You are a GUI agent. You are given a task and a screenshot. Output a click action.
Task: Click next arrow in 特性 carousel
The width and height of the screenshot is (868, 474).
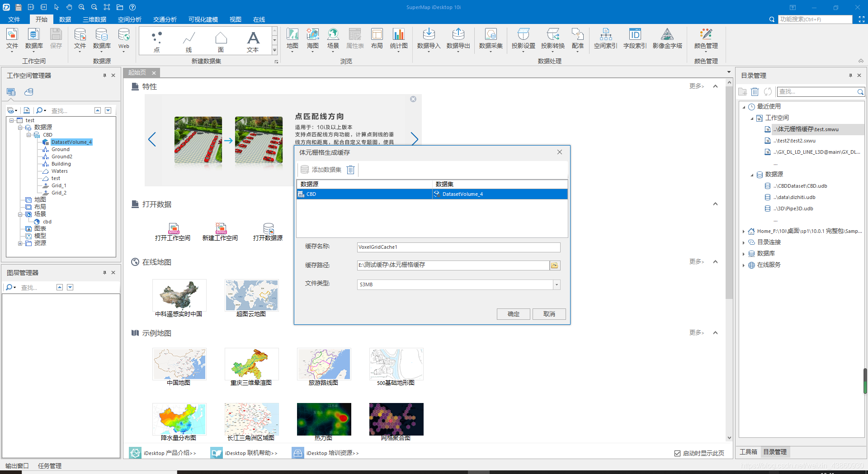coord(415,139)
